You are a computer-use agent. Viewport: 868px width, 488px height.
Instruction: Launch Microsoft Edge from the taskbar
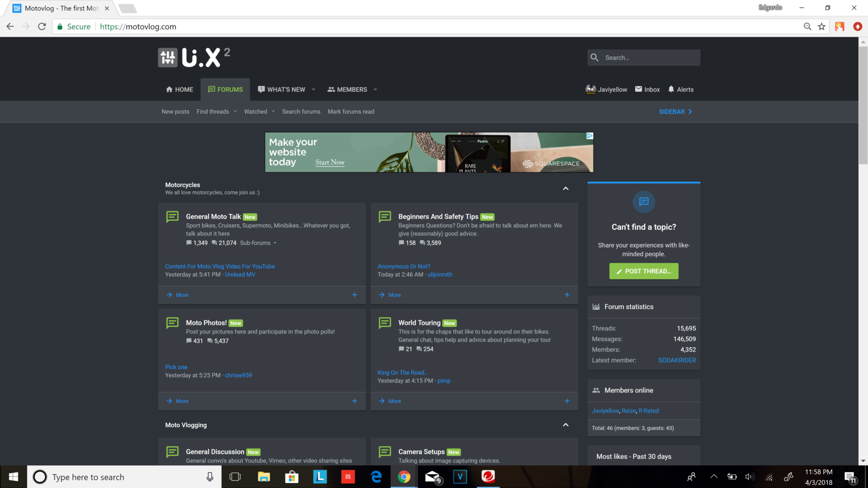point(376,477)
